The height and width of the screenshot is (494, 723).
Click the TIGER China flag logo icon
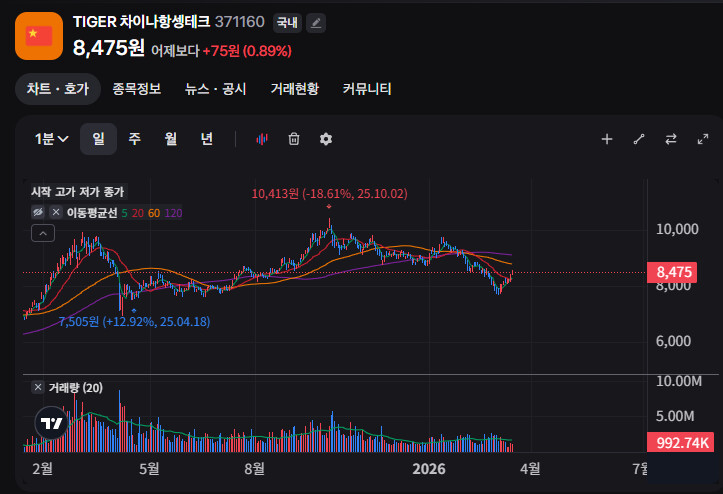[39, 36]
